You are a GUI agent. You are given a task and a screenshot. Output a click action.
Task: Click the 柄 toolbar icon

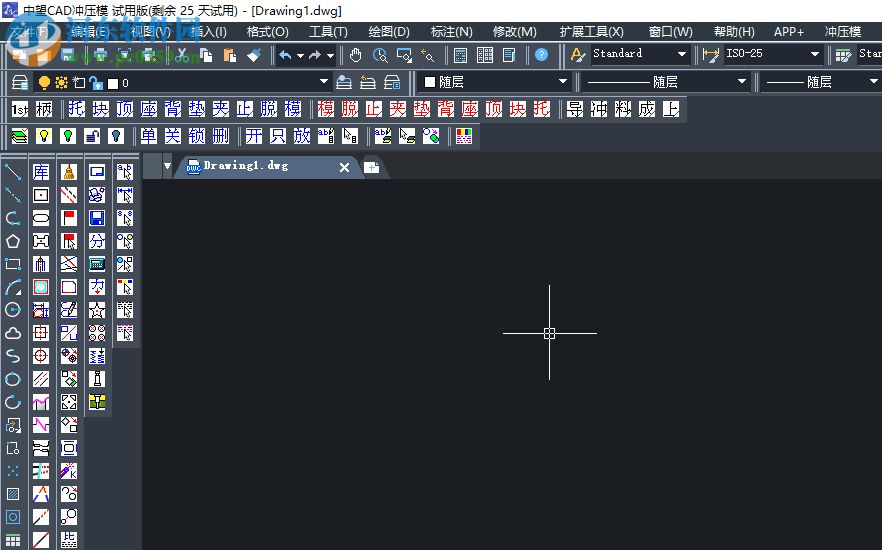(x=44, y=109)
